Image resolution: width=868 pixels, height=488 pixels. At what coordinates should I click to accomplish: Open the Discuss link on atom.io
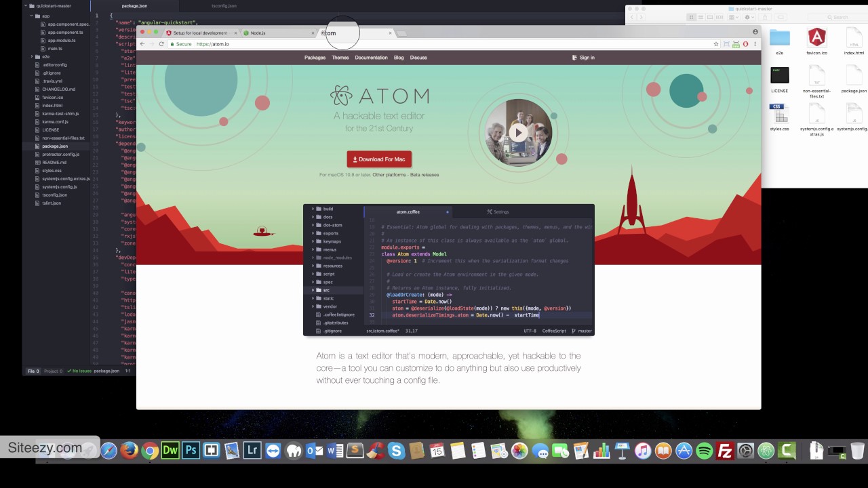(418, 58)
